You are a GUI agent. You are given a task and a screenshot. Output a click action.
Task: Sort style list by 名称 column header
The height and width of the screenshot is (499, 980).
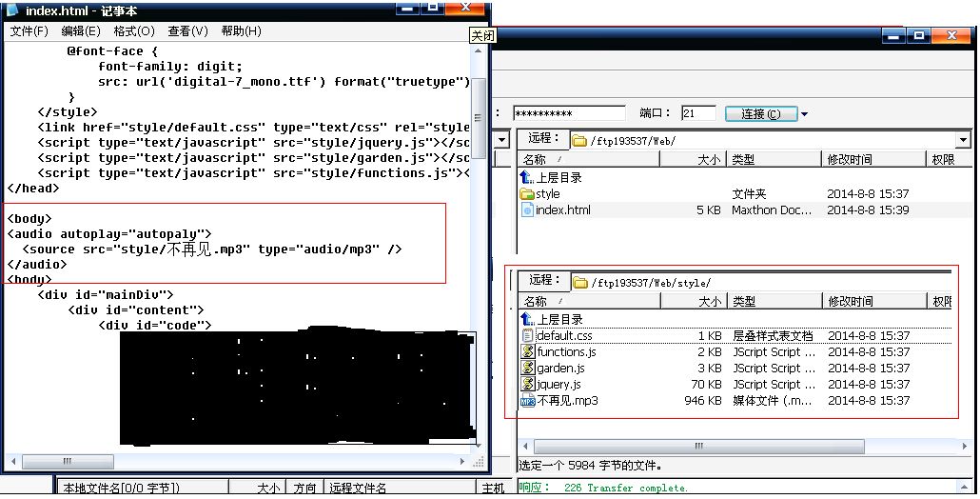tap(589, 302)
